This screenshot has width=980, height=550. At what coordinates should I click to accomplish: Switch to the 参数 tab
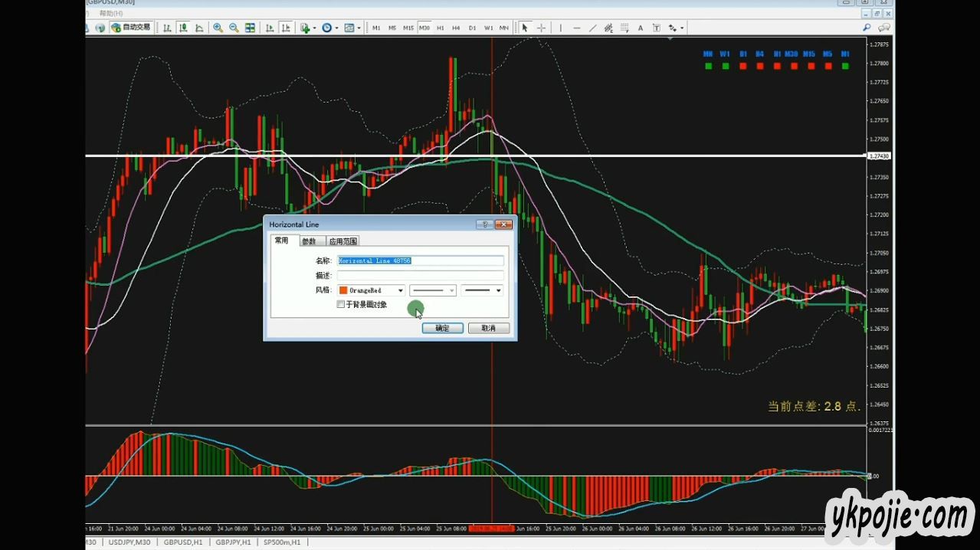click(308, 241)
